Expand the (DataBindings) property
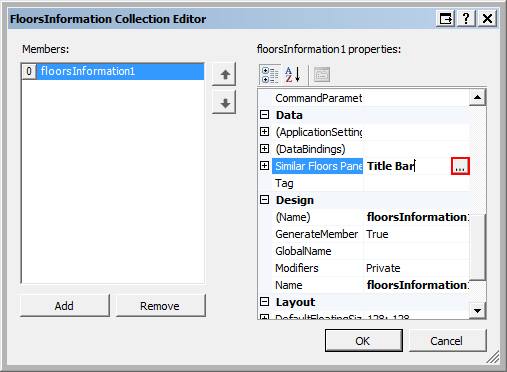 tap(264, 149)
